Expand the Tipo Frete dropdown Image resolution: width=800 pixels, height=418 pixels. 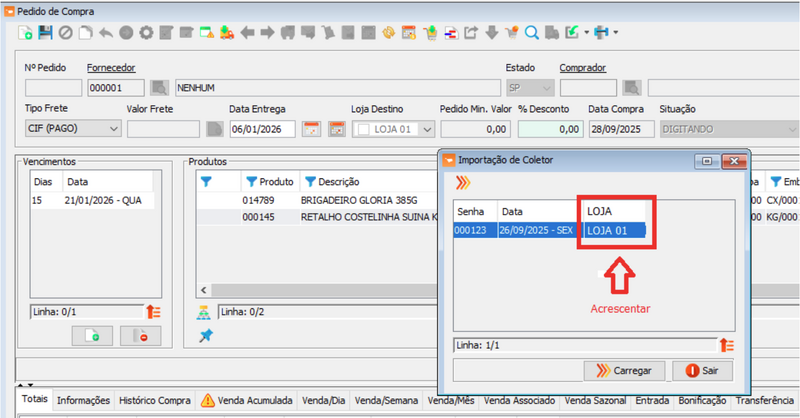pos(111,129)
